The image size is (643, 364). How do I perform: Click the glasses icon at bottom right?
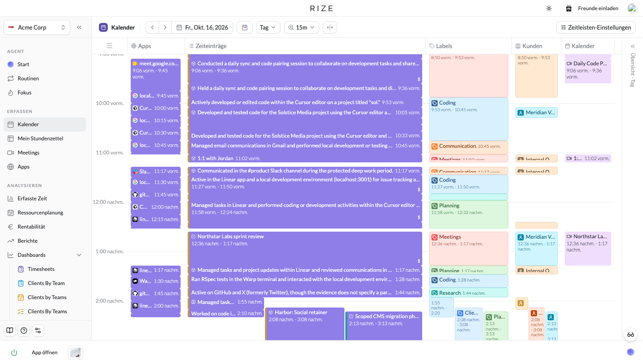pos(631,335)
